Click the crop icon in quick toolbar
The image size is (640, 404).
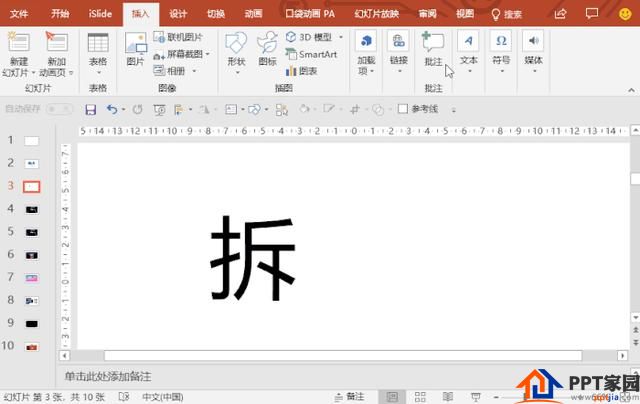click(x=355, y=109)
